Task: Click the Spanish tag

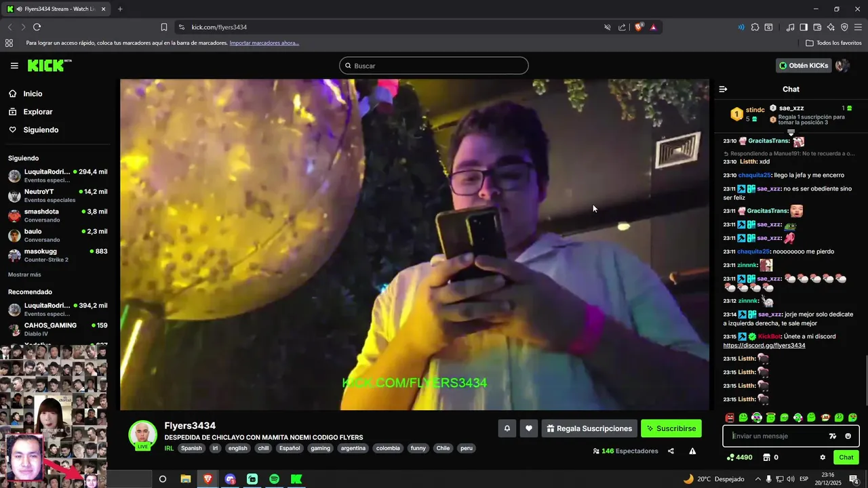Action: tap(191, 448)
